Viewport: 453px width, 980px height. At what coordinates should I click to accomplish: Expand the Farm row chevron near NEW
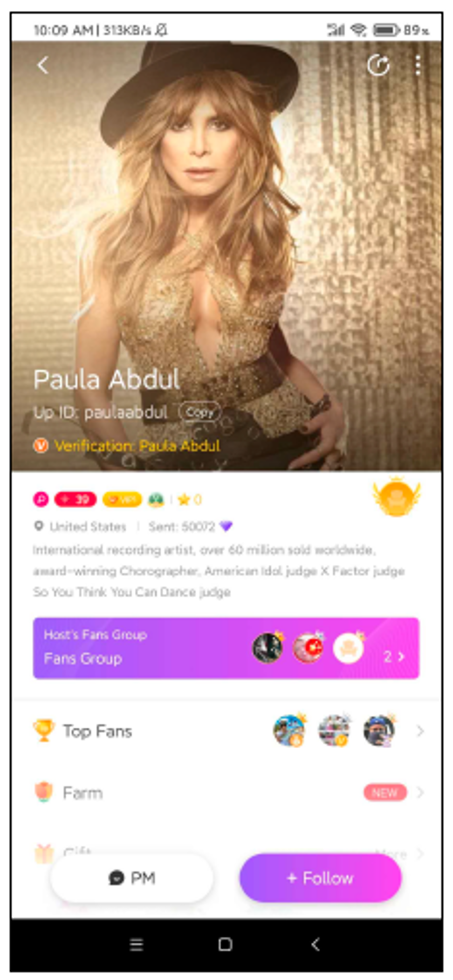(419, 792)
